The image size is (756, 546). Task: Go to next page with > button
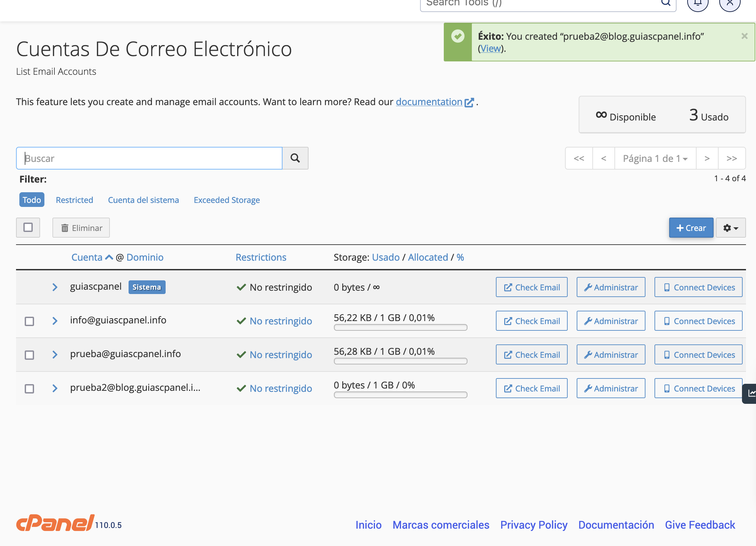pos(707,158)
